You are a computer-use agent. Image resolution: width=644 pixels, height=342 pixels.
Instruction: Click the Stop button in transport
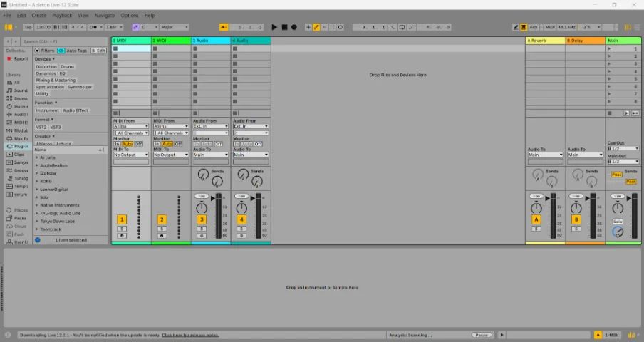tap(284, 27)
